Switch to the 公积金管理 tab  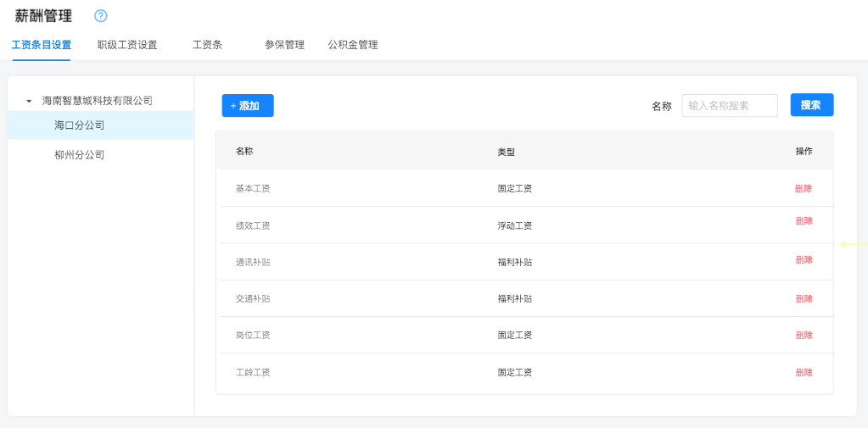pos(353,45)
